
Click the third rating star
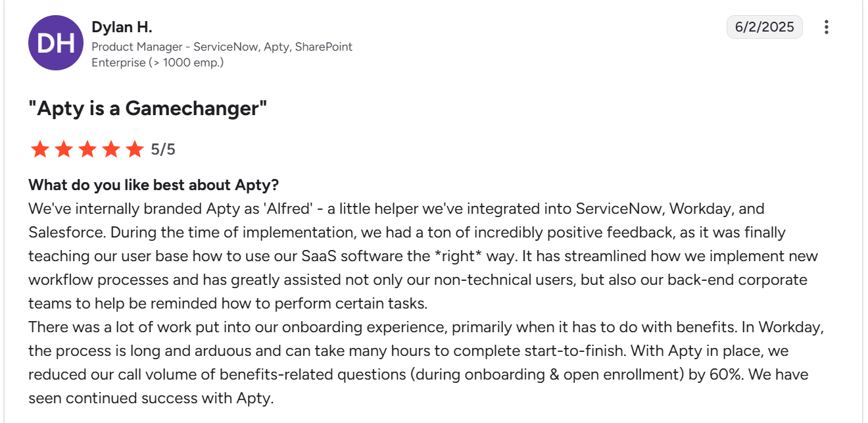[87, 149]
